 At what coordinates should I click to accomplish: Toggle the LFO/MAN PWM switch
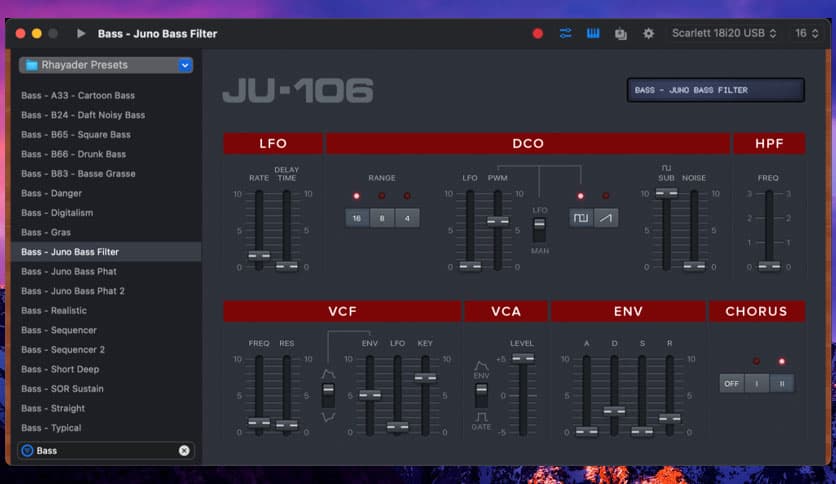click(x=539, y=228)
